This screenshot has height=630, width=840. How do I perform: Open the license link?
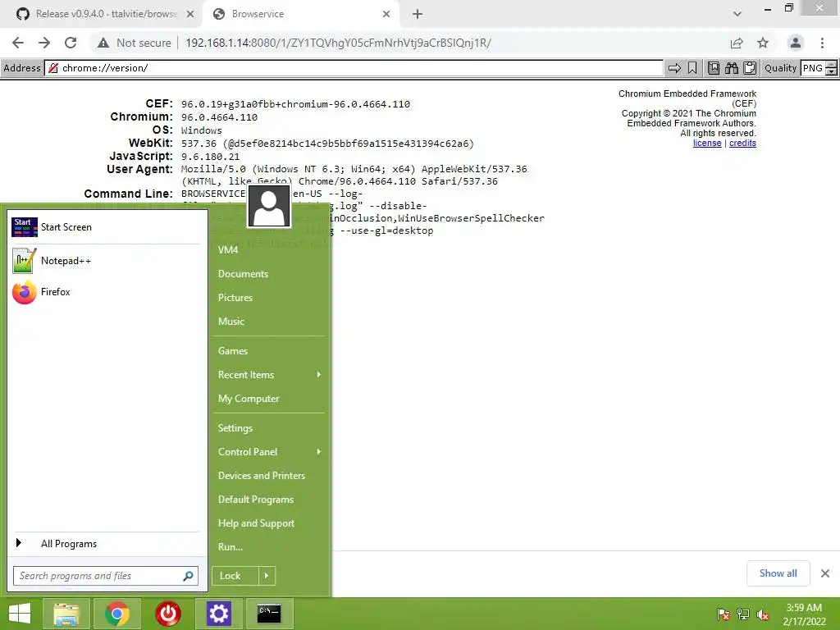click(x=706, y=143)
